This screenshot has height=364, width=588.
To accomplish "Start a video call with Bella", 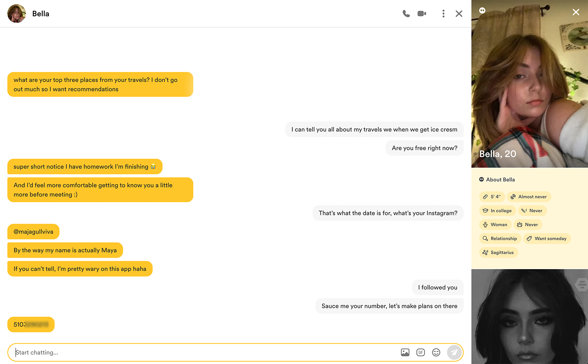I will (422, 14).
